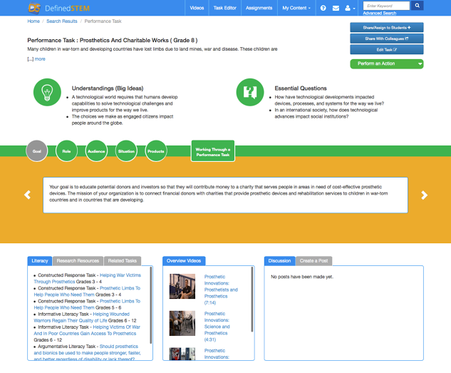Expand the Perform an Action dropdown

tap(387, 64)
